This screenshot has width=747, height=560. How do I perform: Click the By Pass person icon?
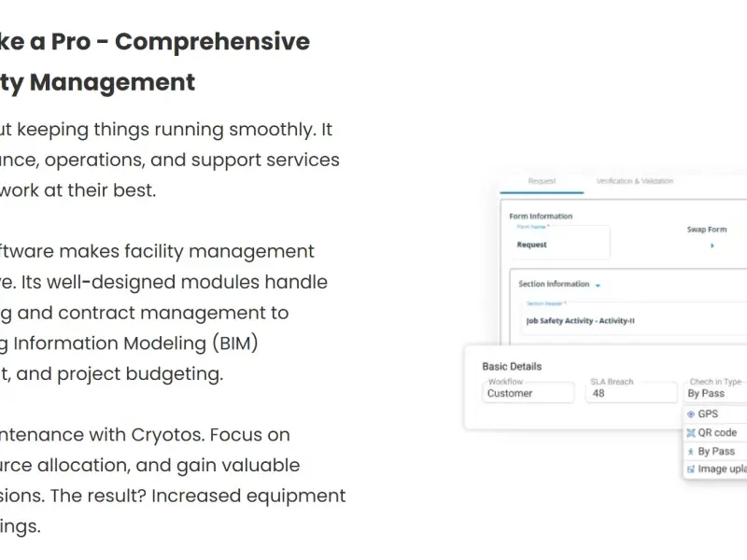(x=690, y=452)
